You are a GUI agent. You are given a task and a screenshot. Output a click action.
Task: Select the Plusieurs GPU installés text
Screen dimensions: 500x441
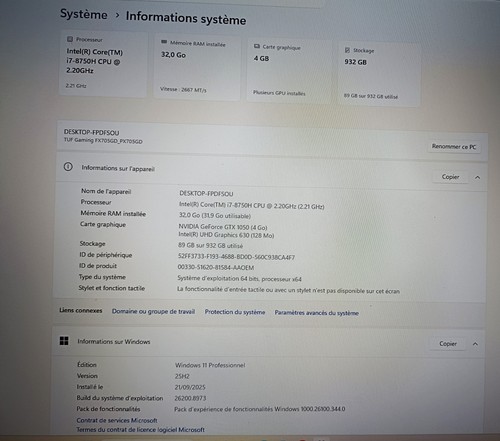tap(279, 93)
